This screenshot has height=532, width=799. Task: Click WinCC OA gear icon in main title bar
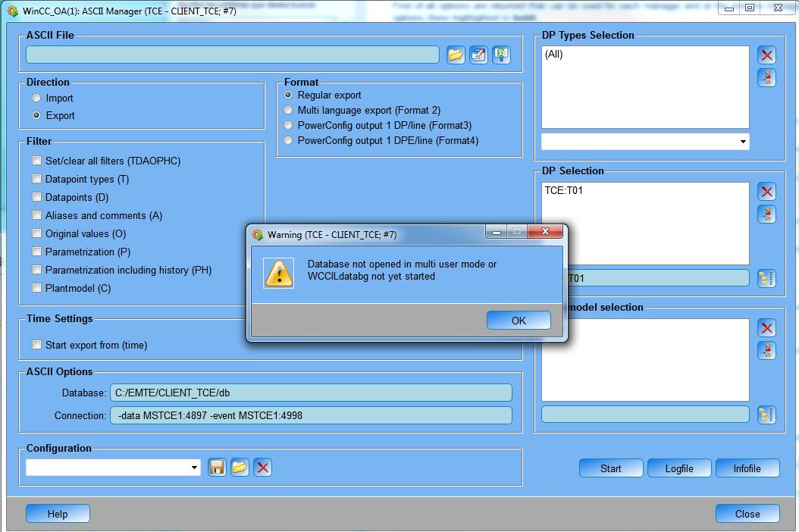pyautogui.click(x=12, y=11)
